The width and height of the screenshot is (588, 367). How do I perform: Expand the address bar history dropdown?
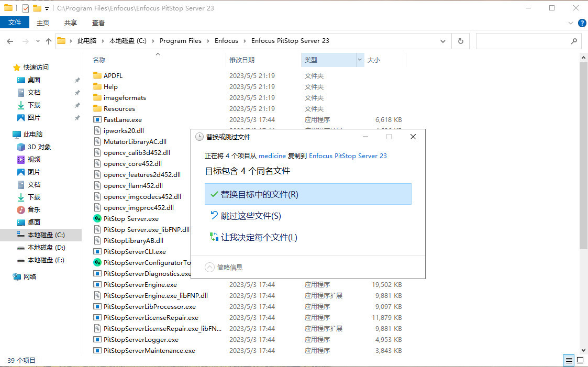443,41
